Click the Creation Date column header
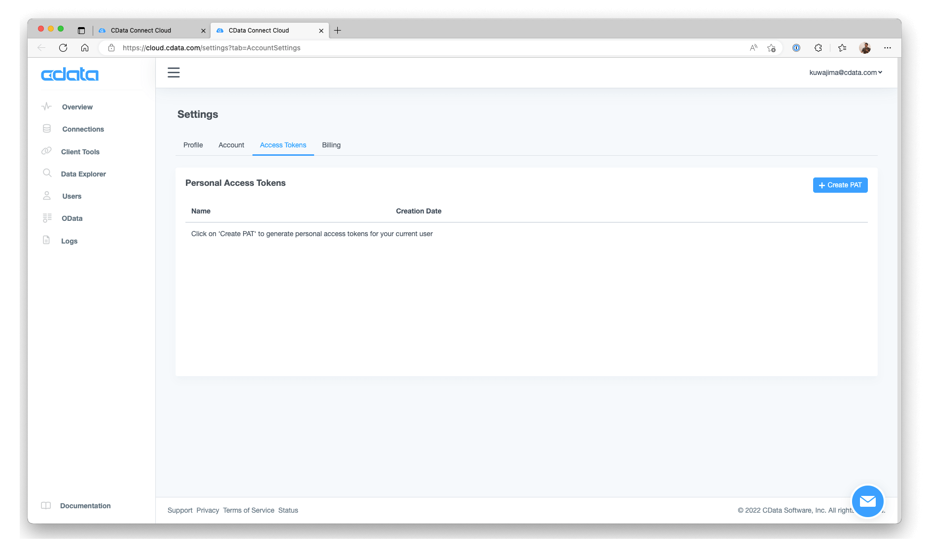The width and height of the screenshot is (929, 560). pos(419,211)
